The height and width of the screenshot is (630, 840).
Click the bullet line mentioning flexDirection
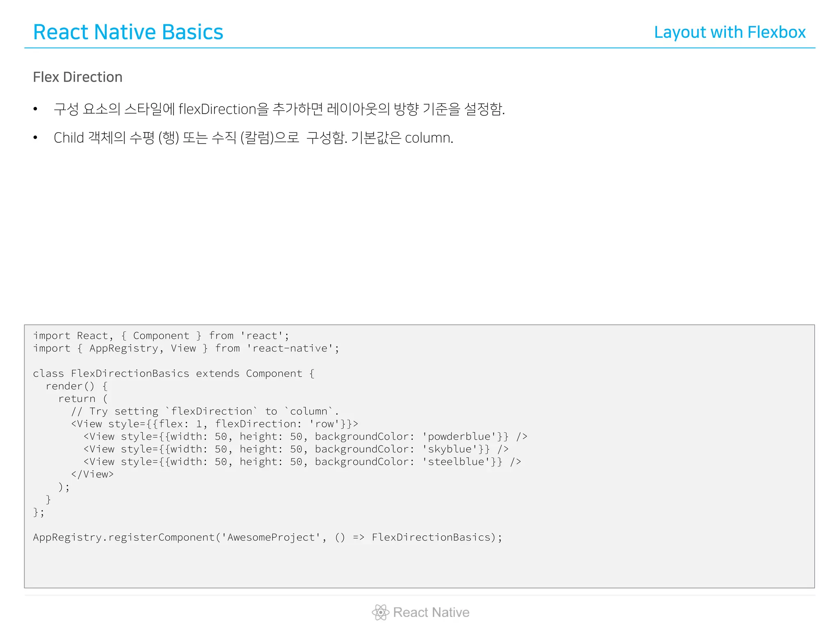(279, 109)
